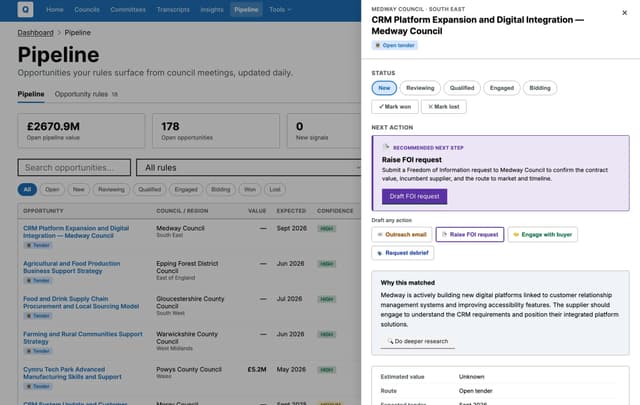Select the All filter chip
The image size is (640, 405).
(27, 189)
